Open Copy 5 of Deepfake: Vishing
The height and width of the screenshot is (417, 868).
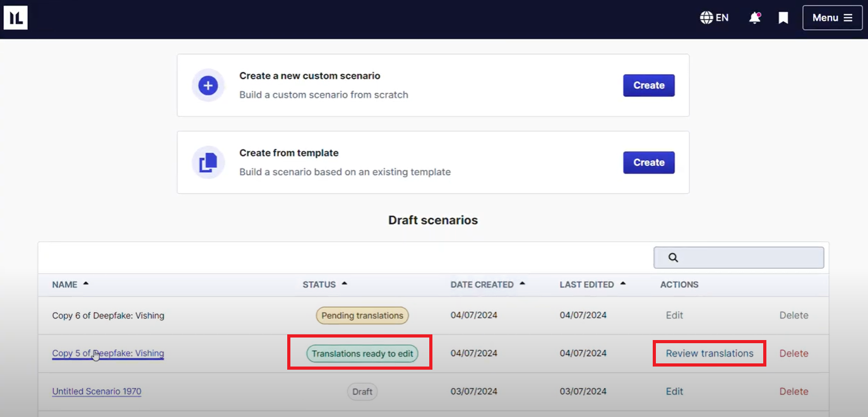(108, 353)
